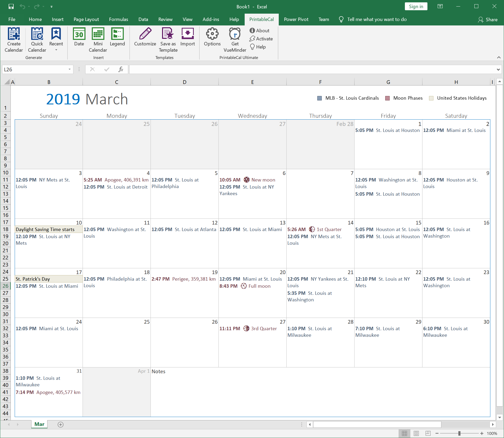Expand the formula bar

498,70
